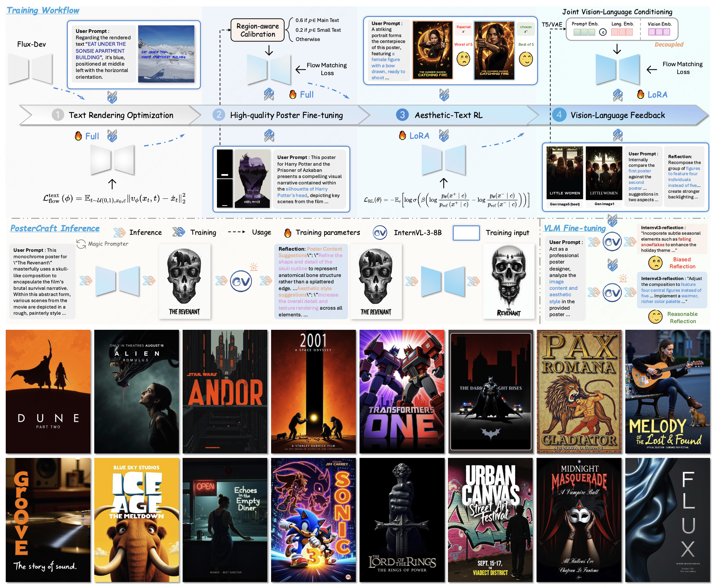This screenshot has height=588, width=716.
Task: Open the PosterCraft Inference heading link
Action: (x=55, y=228)
